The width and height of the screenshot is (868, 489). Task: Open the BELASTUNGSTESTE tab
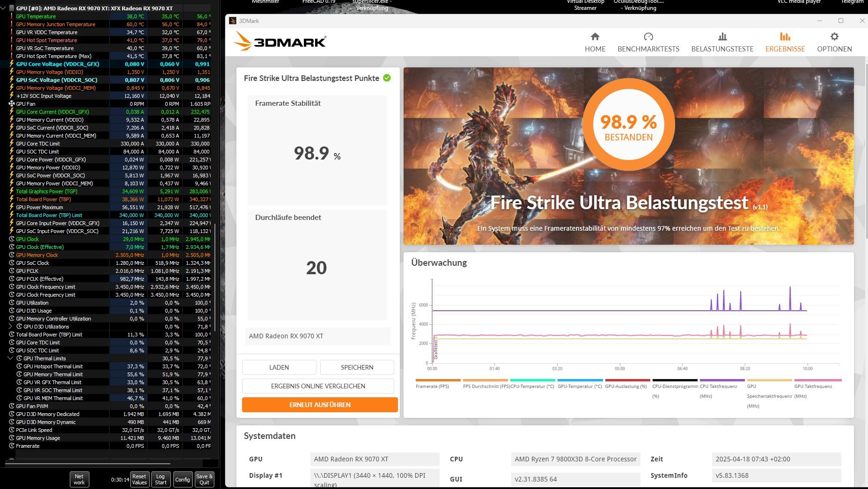(722, 42)
